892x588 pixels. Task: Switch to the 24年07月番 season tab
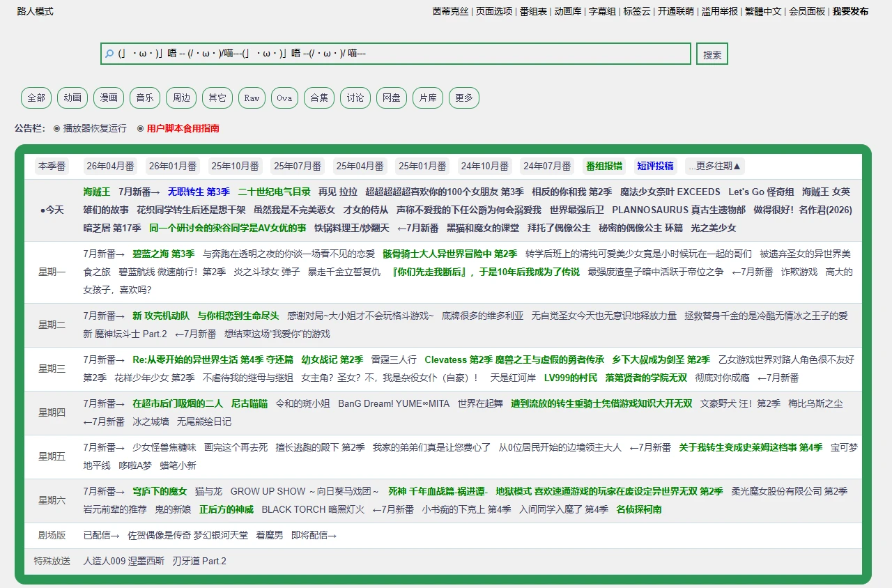pyautogui.click(x=547, y=166)
